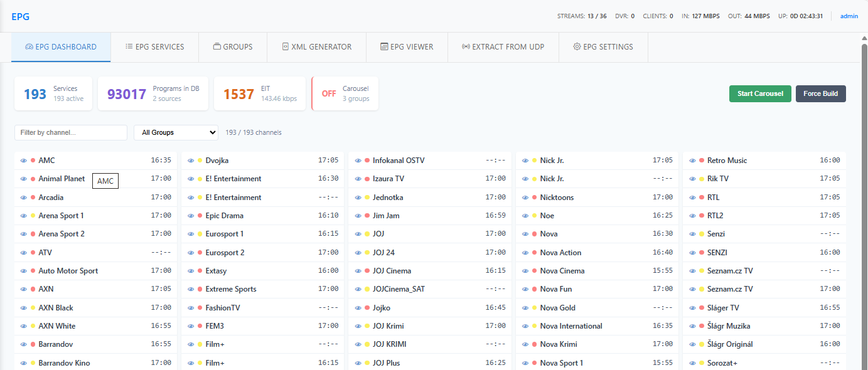Select the JOJ Plus channel name
This screenshot has width=868, height=370.
point(387,363)
